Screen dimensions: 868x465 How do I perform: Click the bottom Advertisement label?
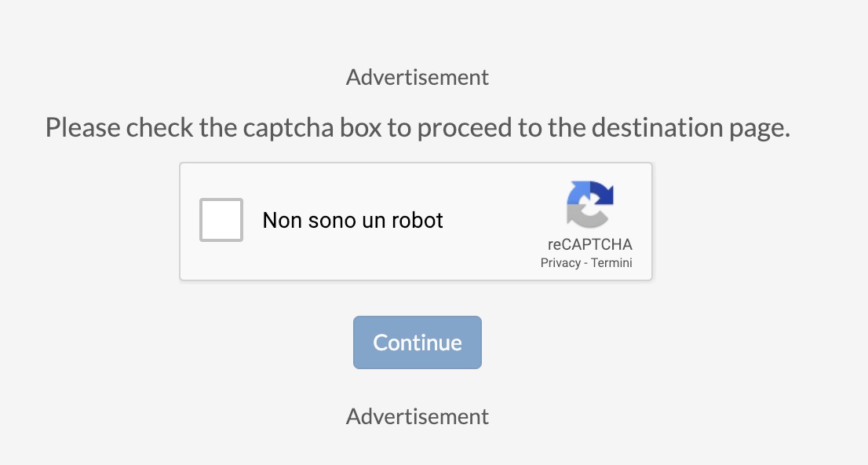[x=417, y=416]
